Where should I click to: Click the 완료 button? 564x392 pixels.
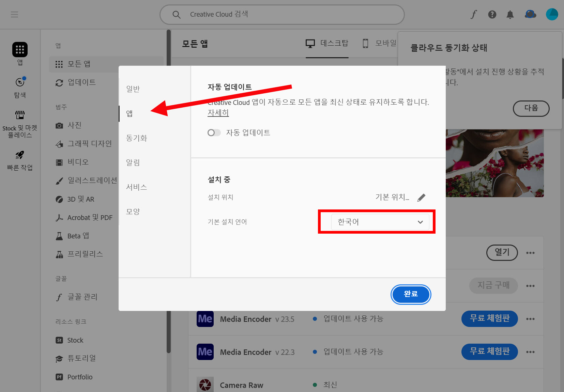[411, 294]
